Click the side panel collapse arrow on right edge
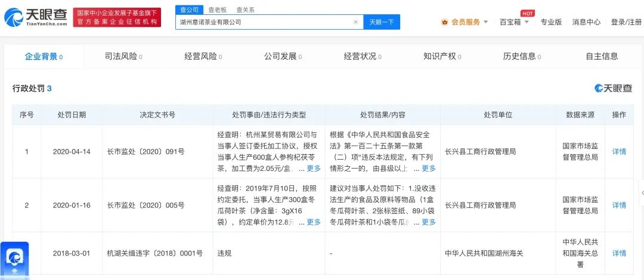 click(641, 194)
